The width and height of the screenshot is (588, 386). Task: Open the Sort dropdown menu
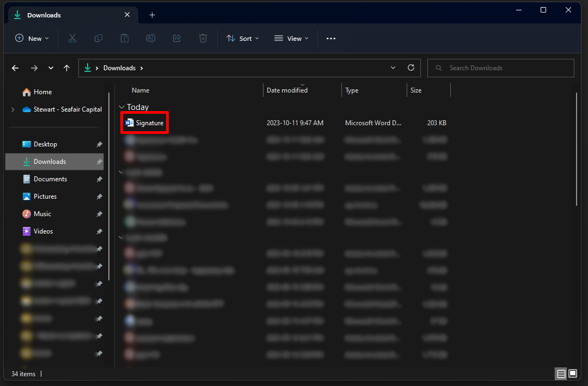243,38
